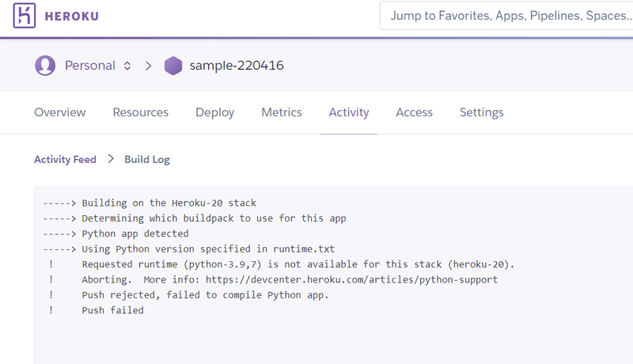The width and height of the screenshot is (633, 364).
Task: Click the purple hexagon app icon
Action: pyautogui.click(x=173, y=66)
